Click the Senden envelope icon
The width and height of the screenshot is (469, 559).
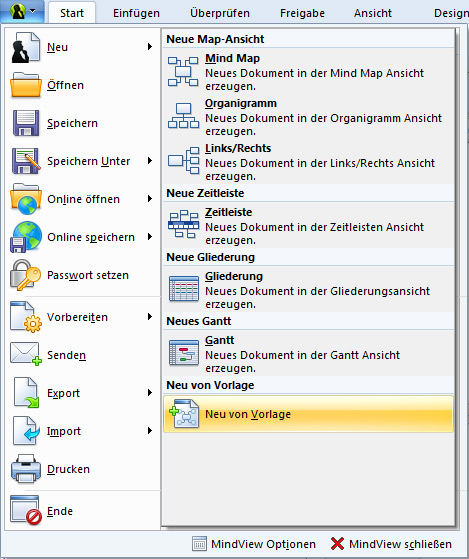point(26,354)
